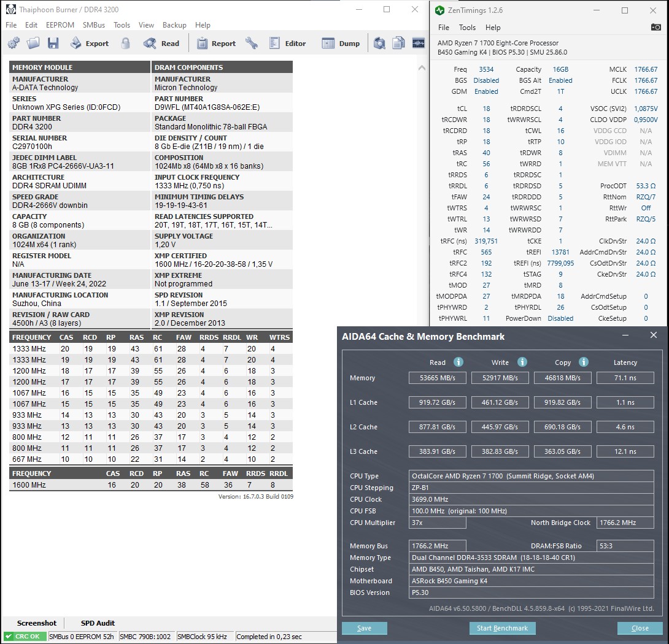Open File menu in ZenTimings
This screenshot has height=644, width=669.
pos(444,28)
